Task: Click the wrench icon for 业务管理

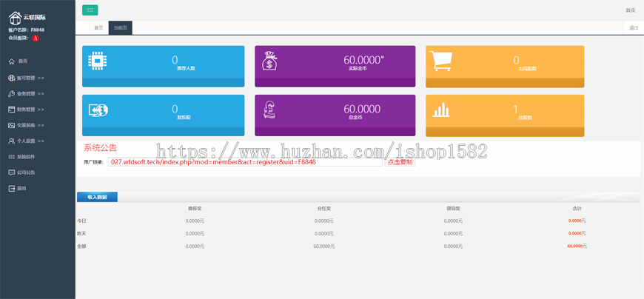Action: pyautogui.click(x=12, y=94)
